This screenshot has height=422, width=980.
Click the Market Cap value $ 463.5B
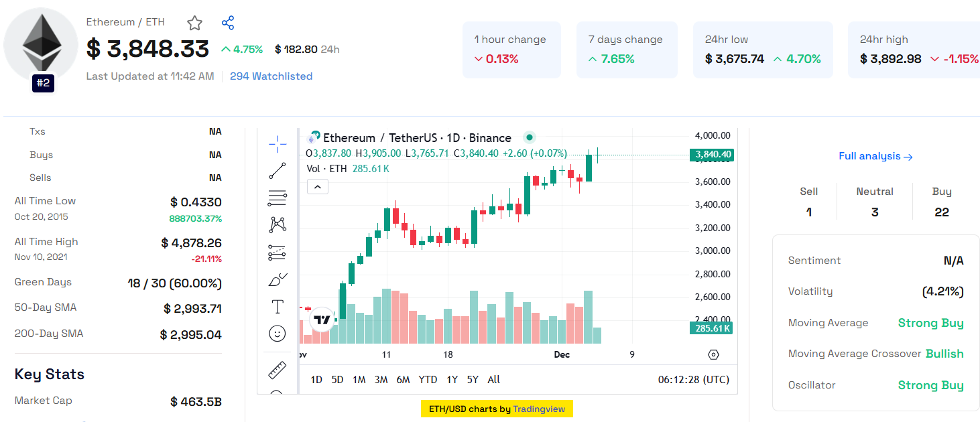196,402
